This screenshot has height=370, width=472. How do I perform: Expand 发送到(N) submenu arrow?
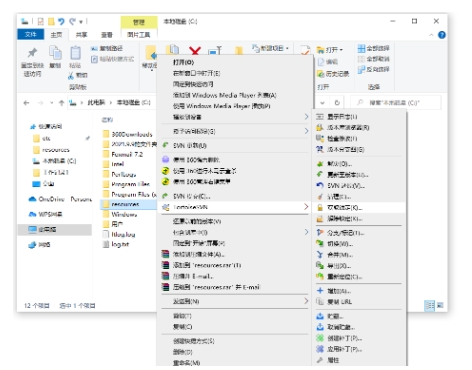pos(306,301)
